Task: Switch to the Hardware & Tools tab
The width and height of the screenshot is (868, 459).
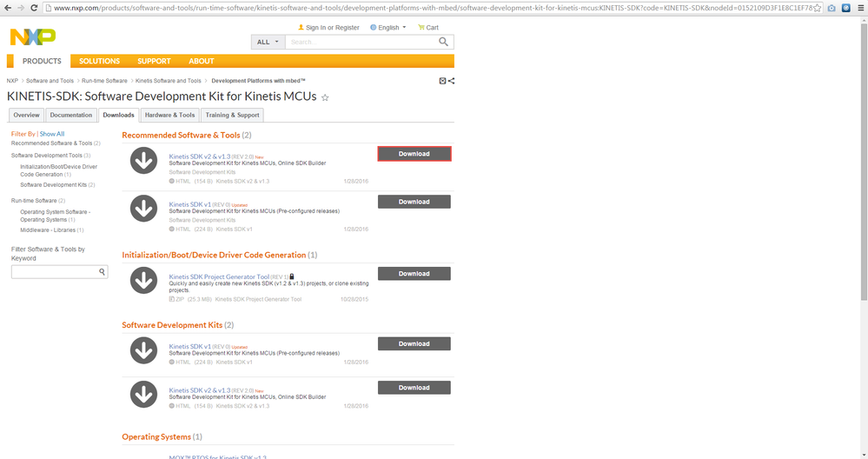Action: tap(169, 115)
